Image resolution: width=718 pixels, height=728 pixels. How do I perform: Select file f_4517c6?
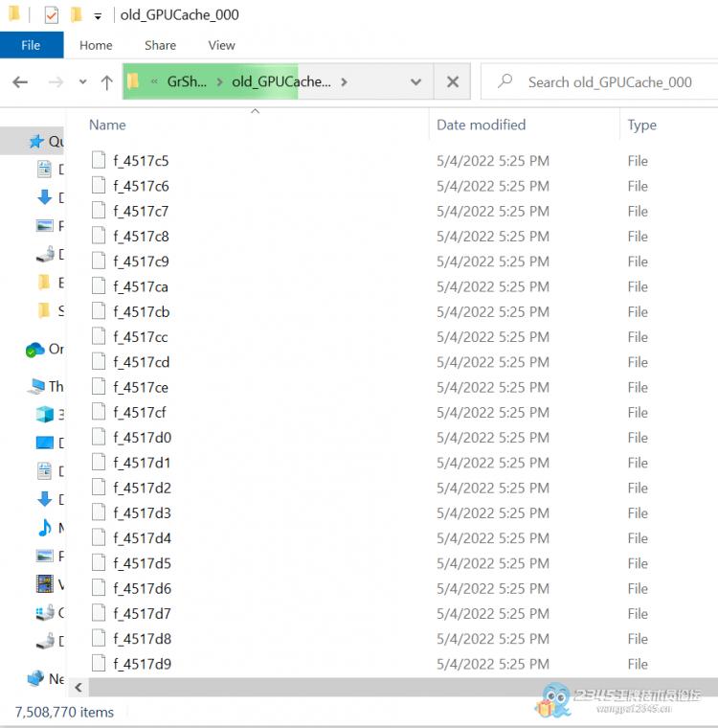(141, 186)
